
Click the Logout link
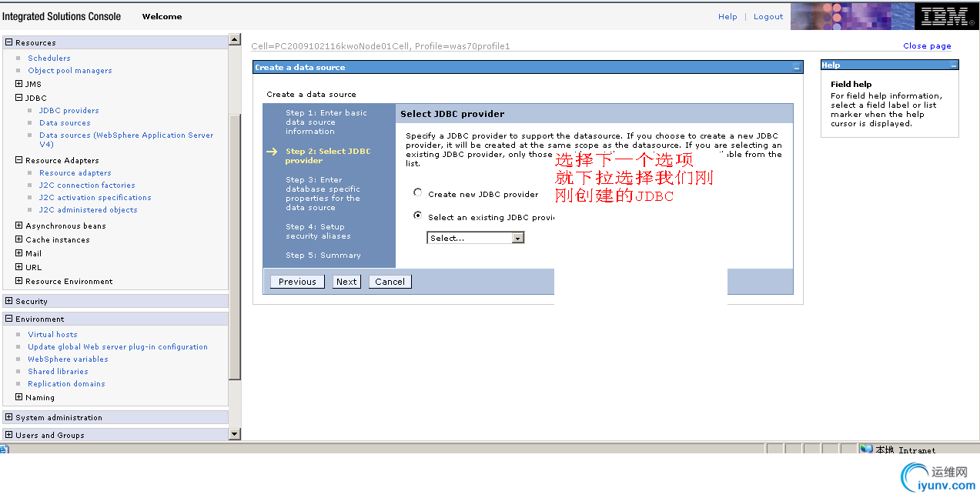[x=768, y=16]
